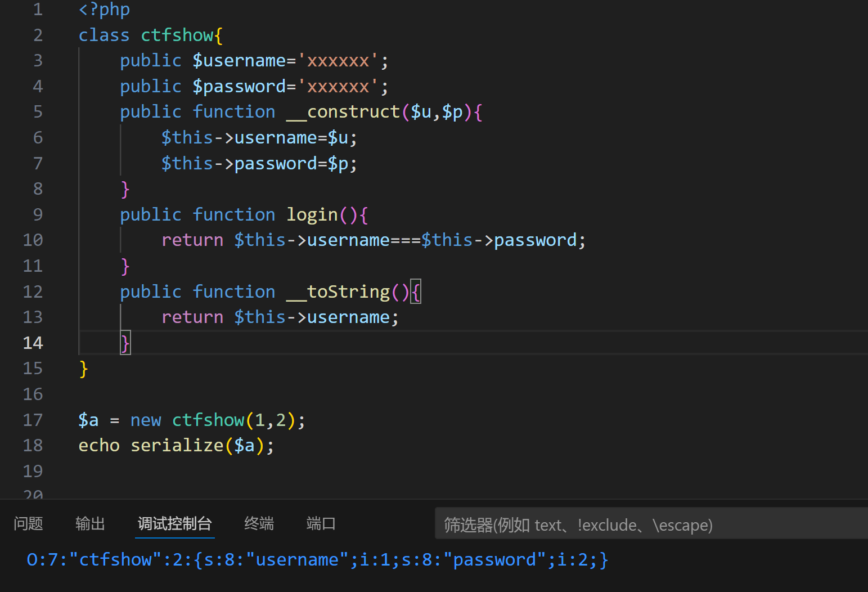Click the serialized output line in debug console
The image size is (868, 592).
click(x=318, y=560)
